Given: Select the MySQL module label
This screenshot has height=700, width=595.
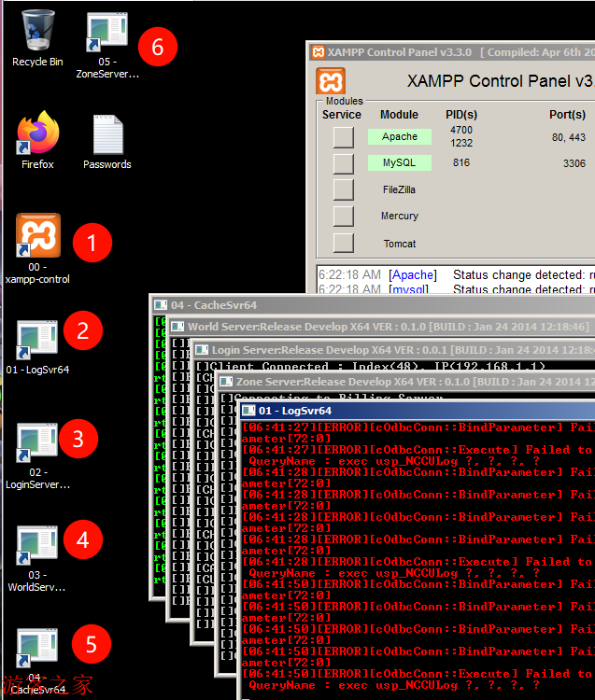Looking at the screenshot, I should tap(399, 163).
